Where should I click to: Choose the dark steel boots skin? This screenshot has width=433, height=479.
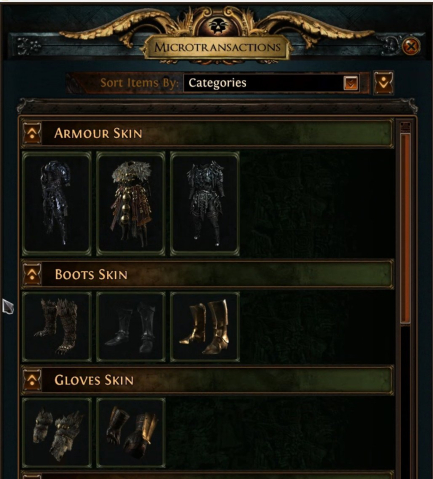click(131, 327)
